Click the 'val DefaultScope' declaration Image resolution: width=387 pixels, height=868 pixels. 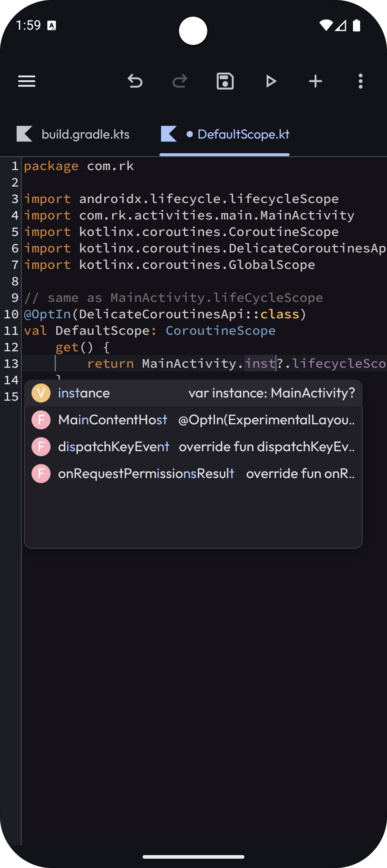(x=150, y=331)
